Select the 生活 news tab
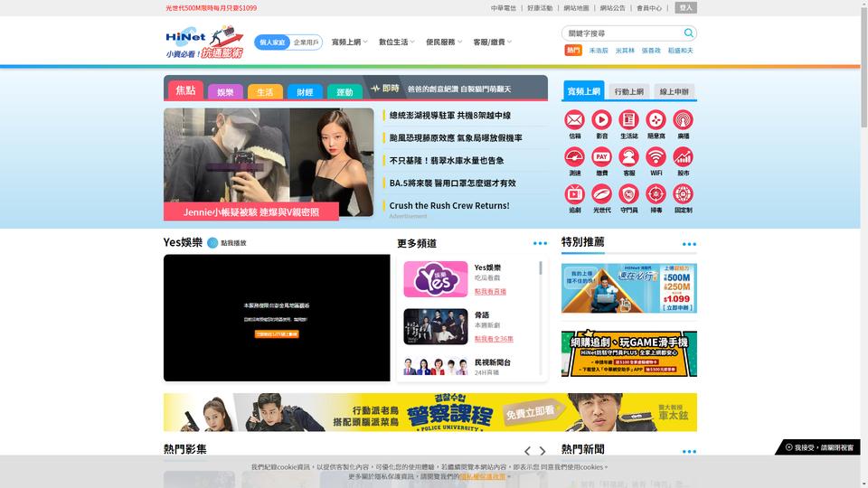This screenshot has width=868, height=488. pyautogui.click(x=265, y=92)
